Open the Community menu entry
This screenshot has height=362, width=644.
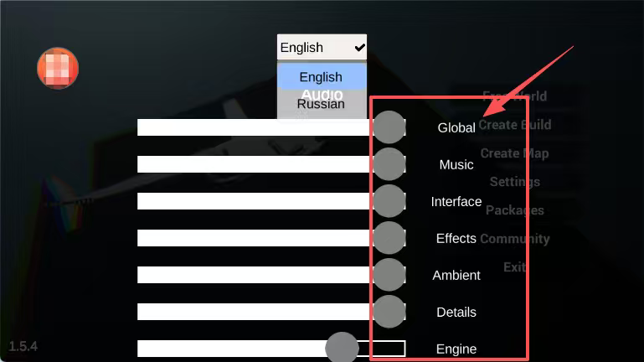(514, 239)
